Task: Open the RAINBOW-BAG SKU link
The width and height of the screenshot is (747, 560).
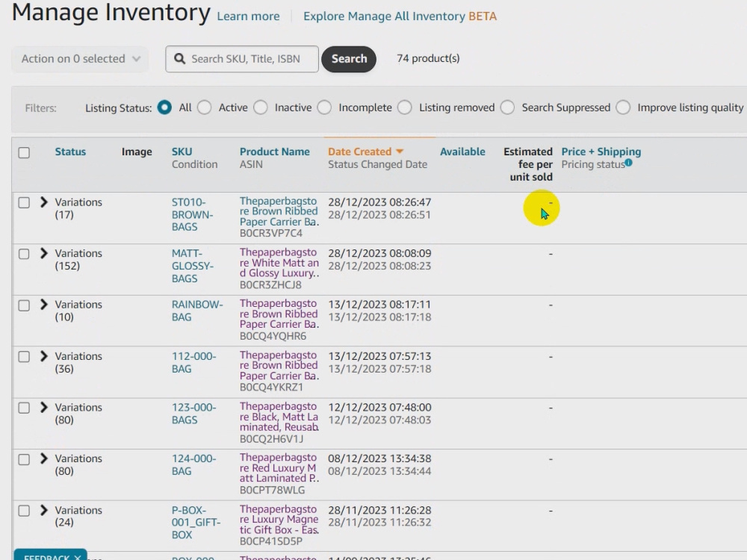Action: pyautogui.click(x=197, y=311)
